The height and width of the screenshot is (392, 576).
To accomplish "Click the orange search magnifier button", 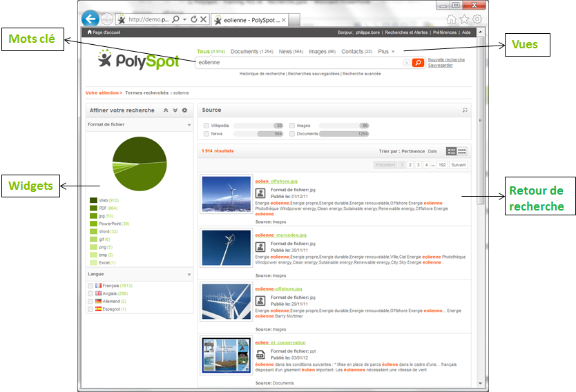I will pyautogui.click(x=418, y=63).
